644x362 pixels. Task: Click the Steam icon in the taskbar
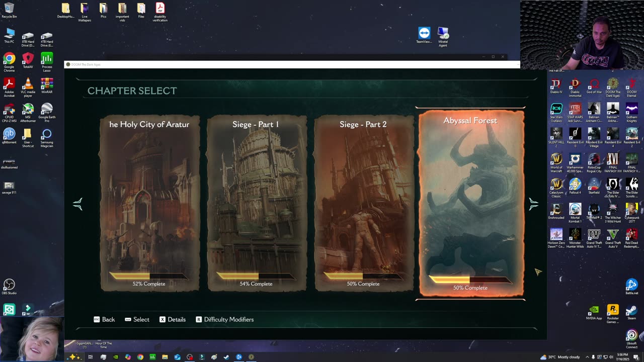coord(226,357)
